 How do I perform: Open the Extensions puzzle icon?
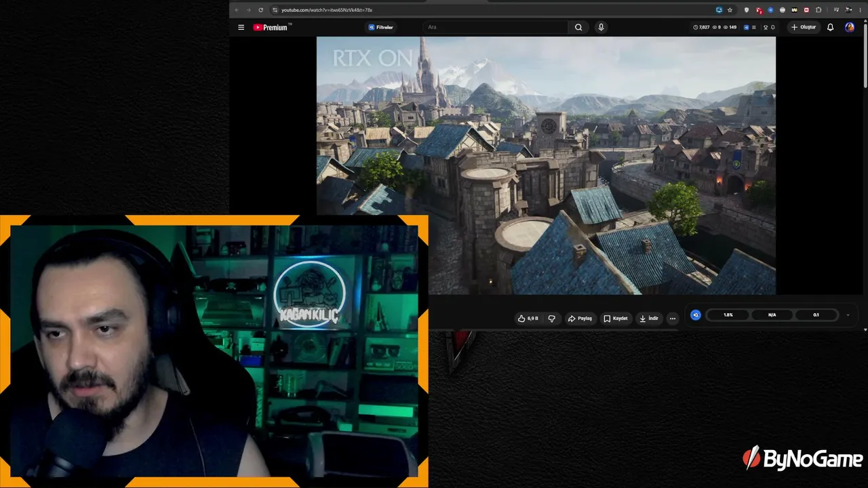(818, 10)
